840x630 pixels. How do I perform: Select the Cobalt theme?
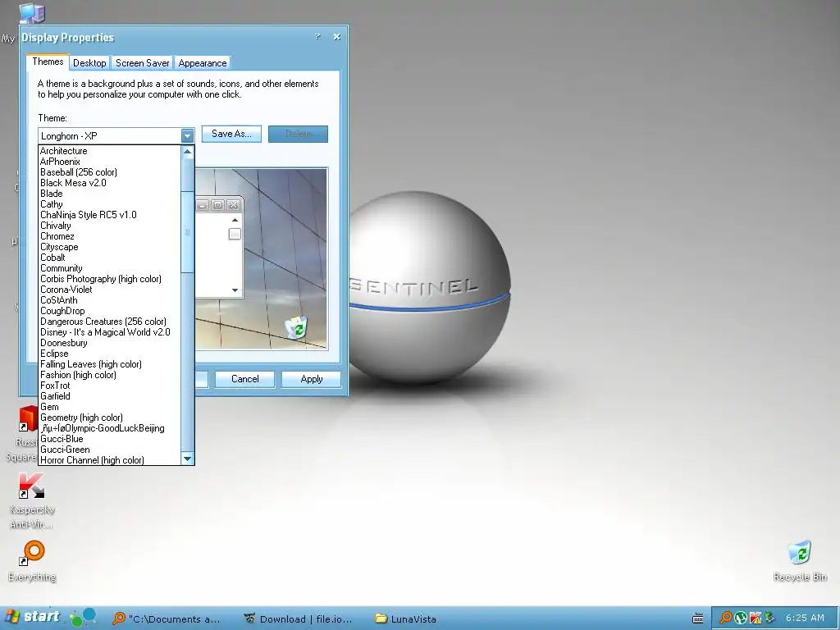tap(110, 258)
